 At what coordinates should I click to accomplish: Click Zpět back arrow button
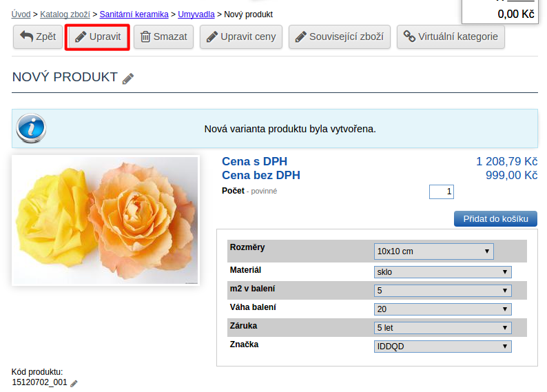point(38,37)
